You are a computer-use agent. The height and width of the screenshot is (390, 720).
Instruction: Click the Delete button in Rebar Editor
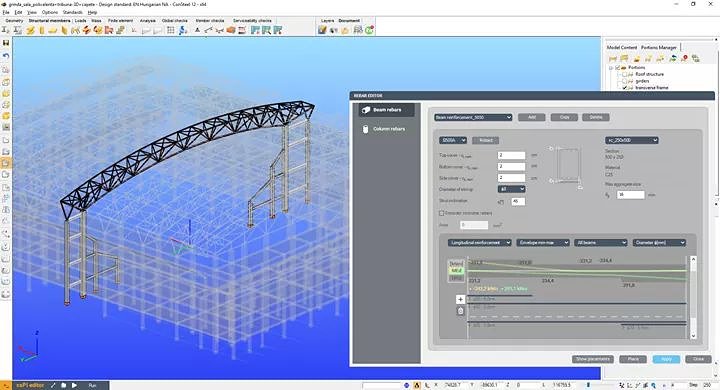tap(596, 117)
